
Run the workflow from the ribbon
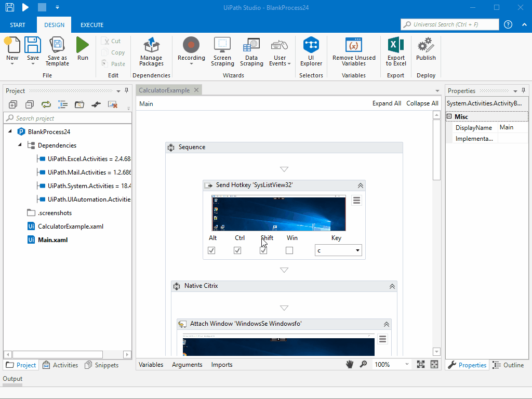[83, 49]
